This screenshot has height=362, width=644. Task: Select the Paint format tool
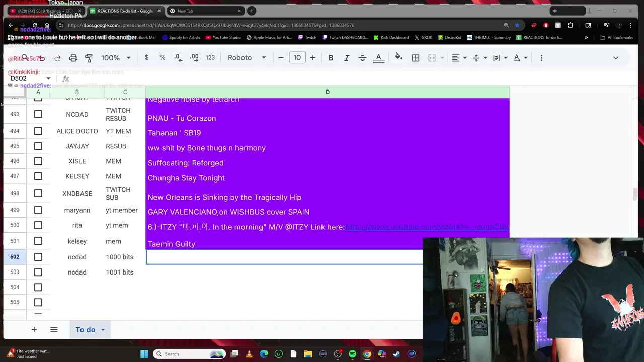89,58
